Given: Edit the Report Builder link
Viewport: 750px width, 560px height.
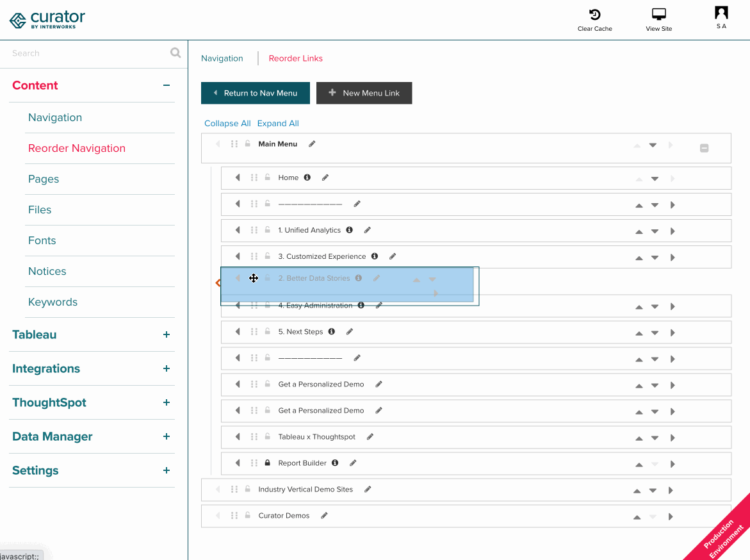Looking at the screenshot, I should pos(353,463).
